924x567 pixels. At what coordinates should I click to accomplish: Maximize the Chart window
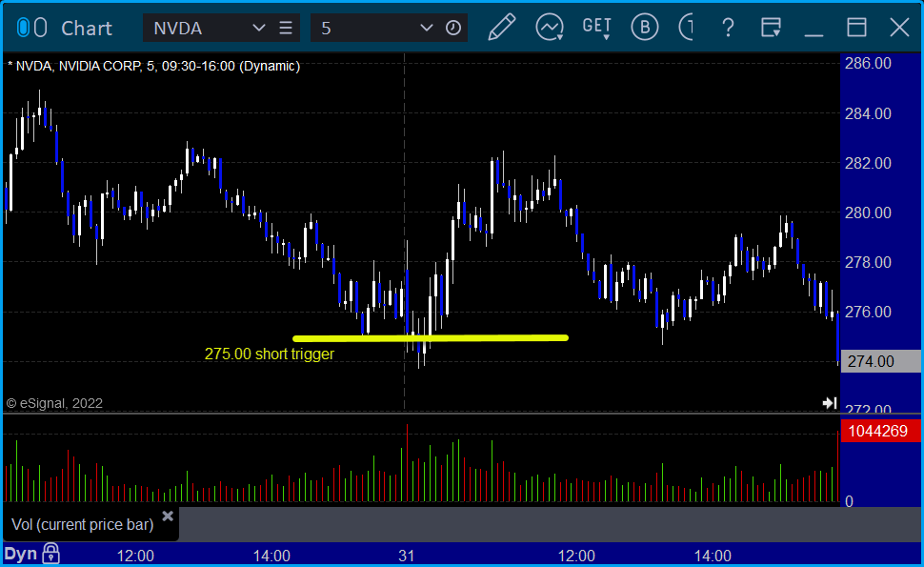[x=856, y=27]
